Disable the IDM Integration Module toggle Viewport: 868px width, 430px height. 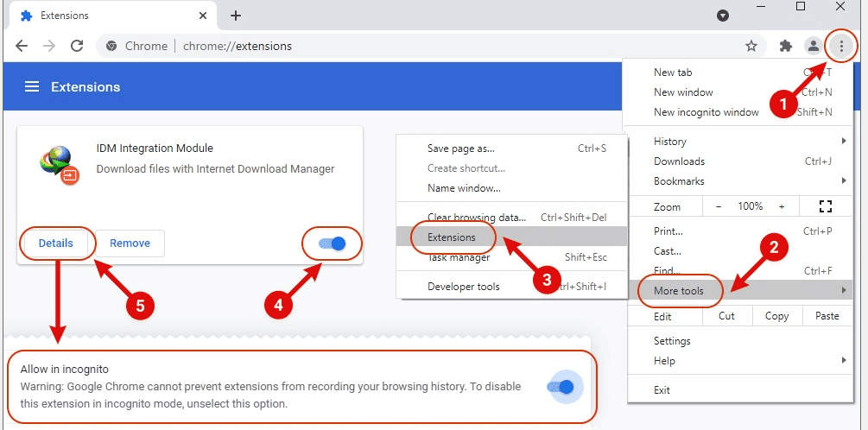click(x=333, y=243)
